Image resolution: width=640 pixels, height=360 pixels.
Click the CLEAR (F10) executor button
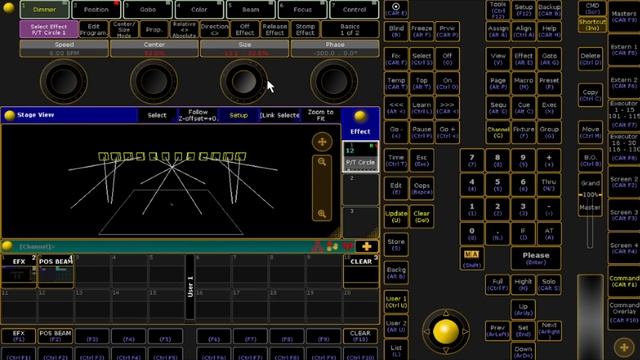360,336
